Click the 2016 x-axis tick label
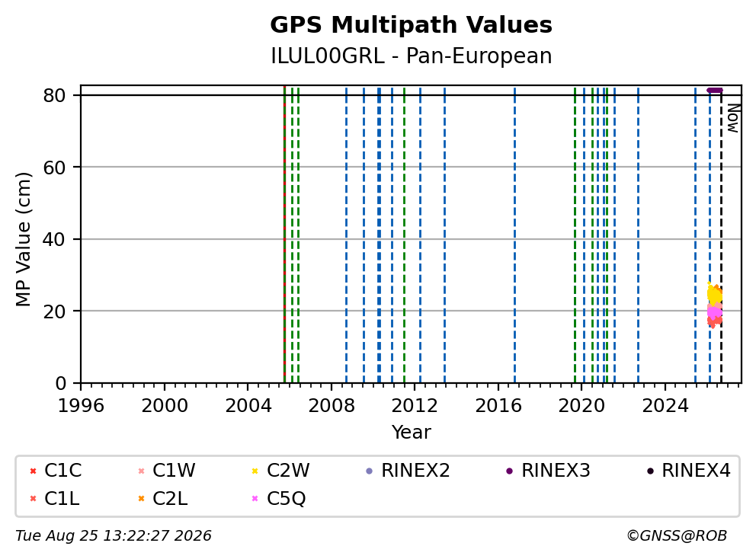This screenshot has width=756, height=559. click(498, 406)
